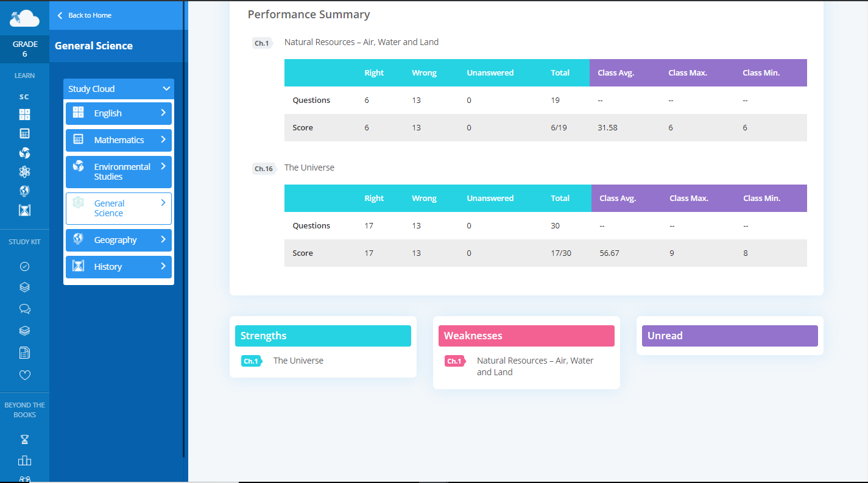
Task: Expand the Geography subject arrow
Action: click(x=163, y=239)
